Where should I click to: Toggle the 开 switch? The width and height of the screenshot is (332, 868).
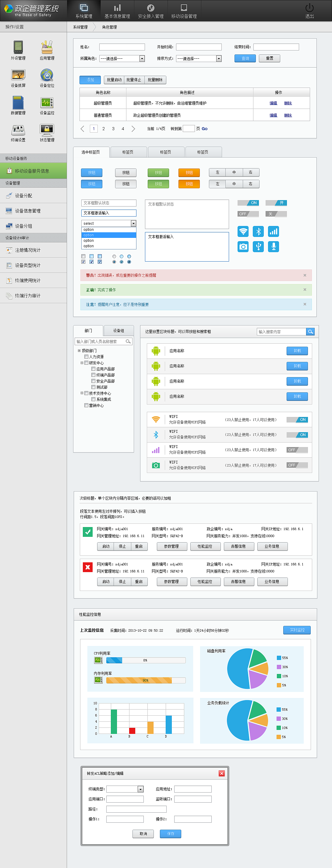tap(276, 203)
